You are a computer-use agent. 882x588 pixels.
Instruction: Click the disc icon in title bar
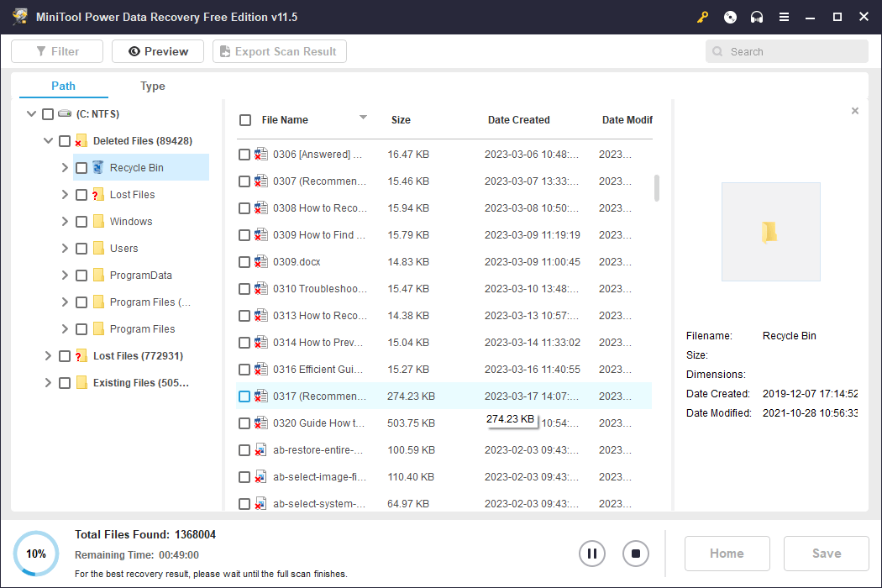[x=730, y=17]
